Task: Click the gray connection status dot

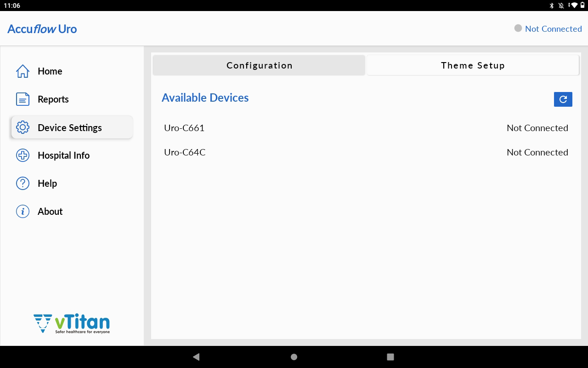Action: (518, 28)
